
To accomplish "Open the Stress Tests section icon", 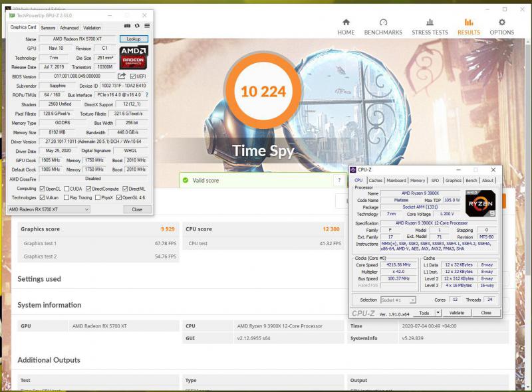I will [430, 23].
